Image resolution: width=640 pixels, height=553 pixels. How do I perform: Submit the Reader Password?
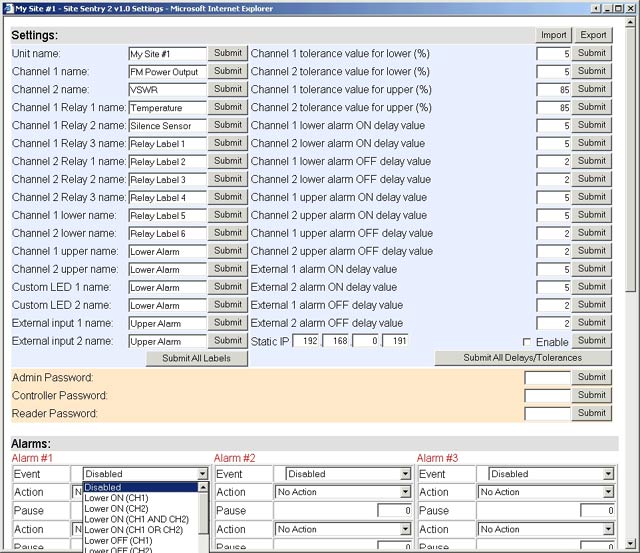pyautogui.click(x=591, y=413)
